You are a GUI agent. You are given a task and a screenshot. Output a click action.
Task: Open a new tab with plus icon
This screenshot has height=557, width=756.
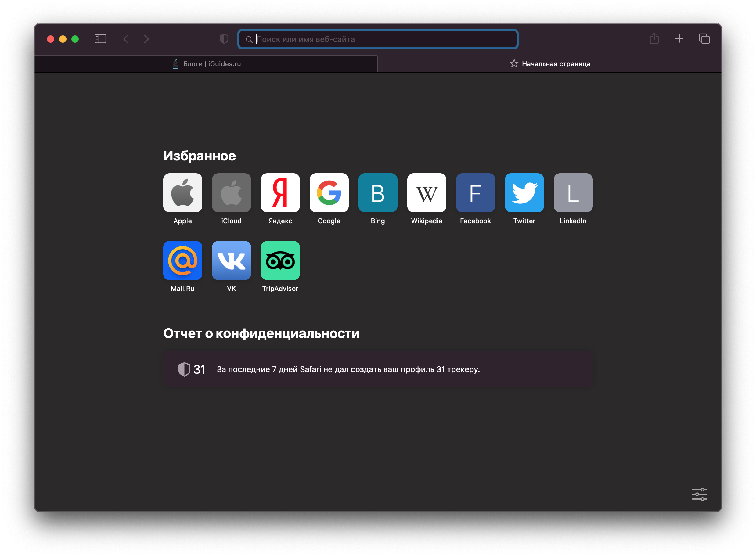click(679, 39)
